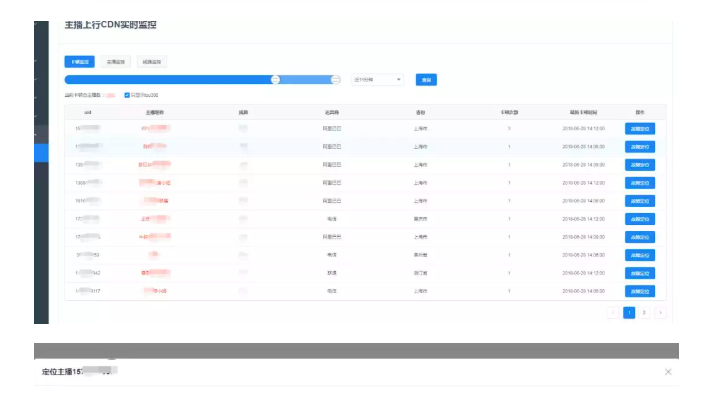Click the 主播上行CDN实时监控 page title
Viewport: 706px width, 394px height.
(110, 25)
